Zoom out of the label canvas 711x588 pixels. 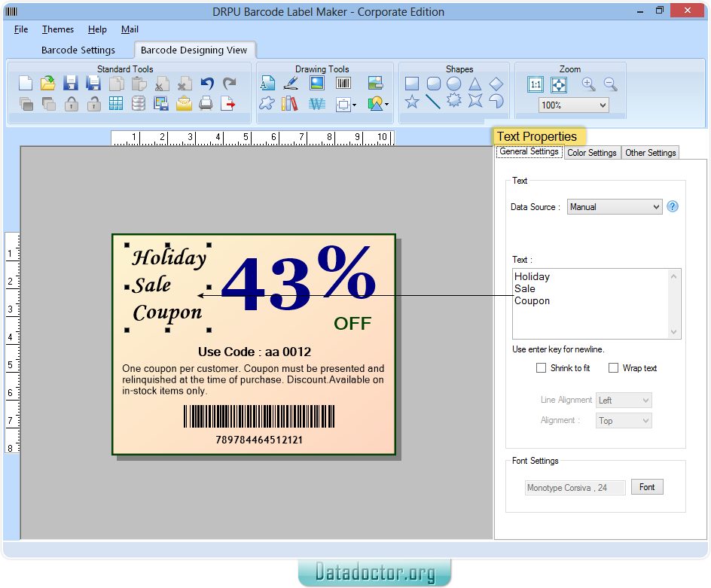point(610,84)
